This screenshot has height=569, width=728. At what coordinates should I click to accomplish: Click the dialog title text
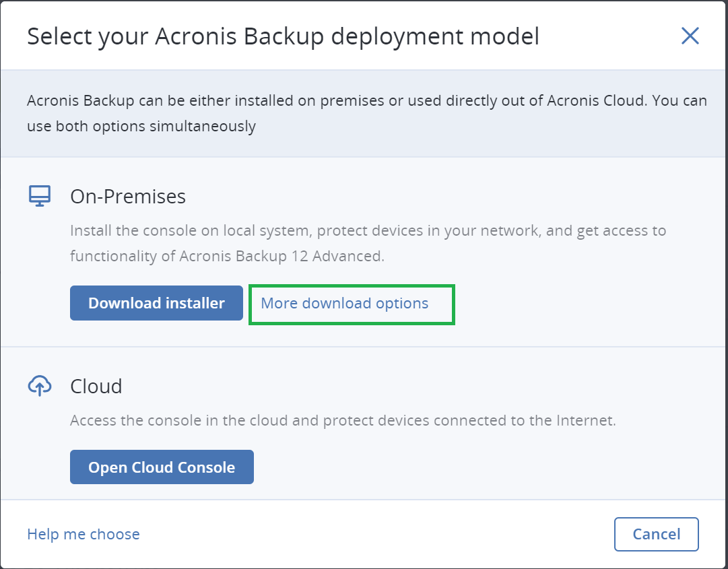(x=283, y=36)
